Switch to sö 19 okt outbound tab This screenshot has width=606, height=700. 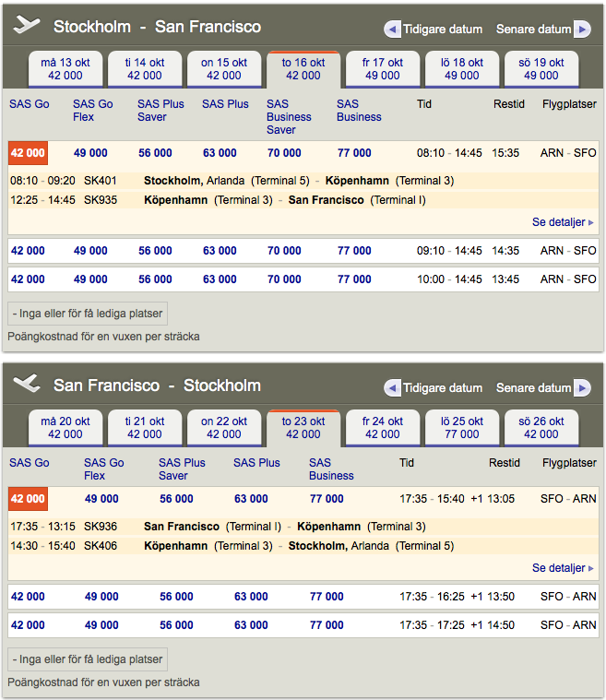pos(541,69)
